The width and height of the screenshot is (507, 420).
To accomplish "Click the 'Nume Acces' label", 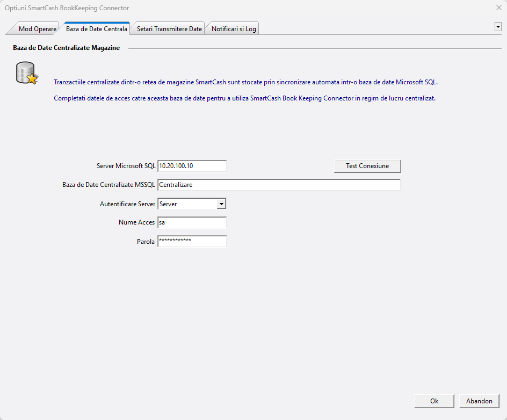I will point(136,222).
